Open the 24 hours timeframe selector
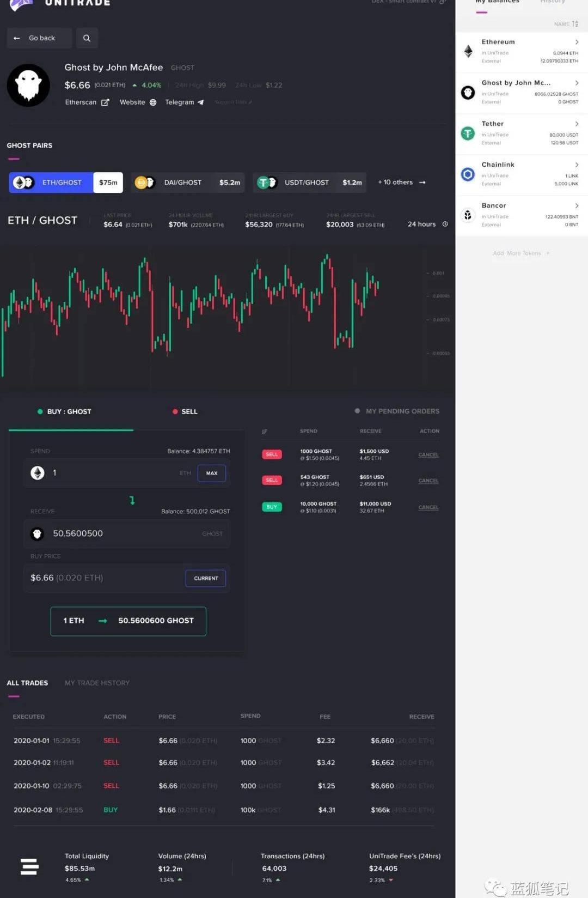The width and height of the screenshot is (588, 898). pos(427,224)
